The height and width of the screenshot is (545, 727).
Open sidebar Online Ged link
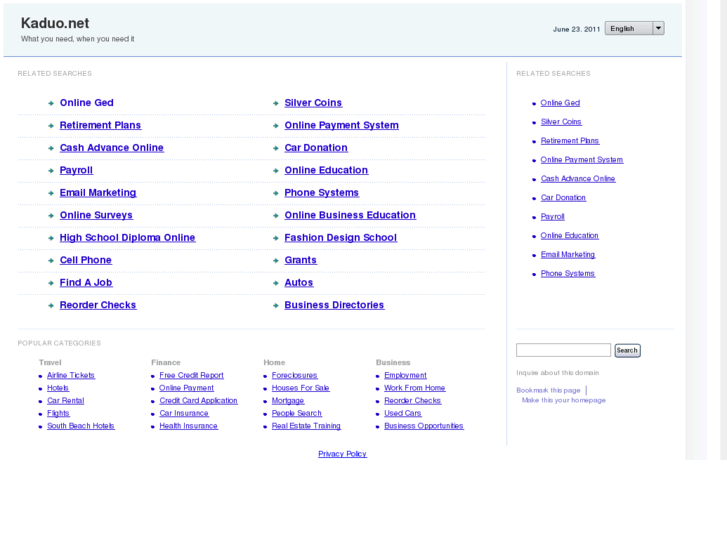point(560,103)
